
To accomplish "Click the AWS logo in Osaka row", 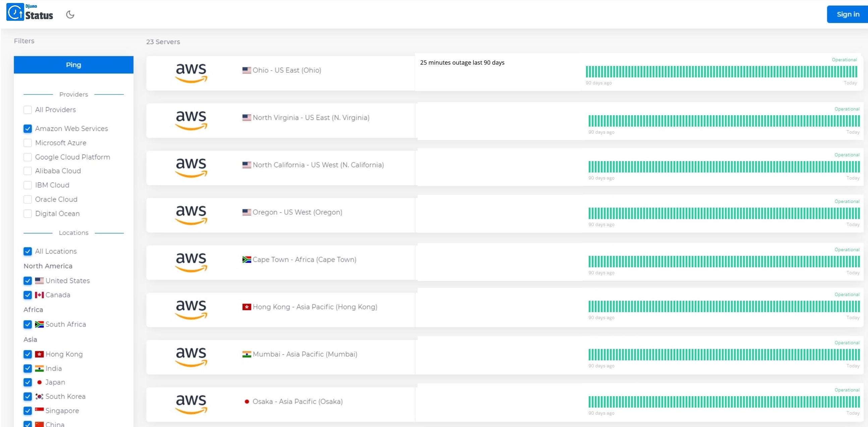I will point(191,404).
